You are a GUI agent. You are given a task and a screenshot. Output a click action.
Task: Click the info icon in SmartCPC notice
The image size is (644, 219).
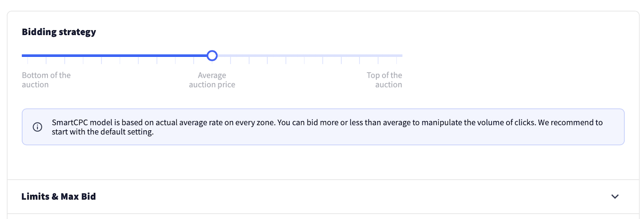click(x=37, y=127)
